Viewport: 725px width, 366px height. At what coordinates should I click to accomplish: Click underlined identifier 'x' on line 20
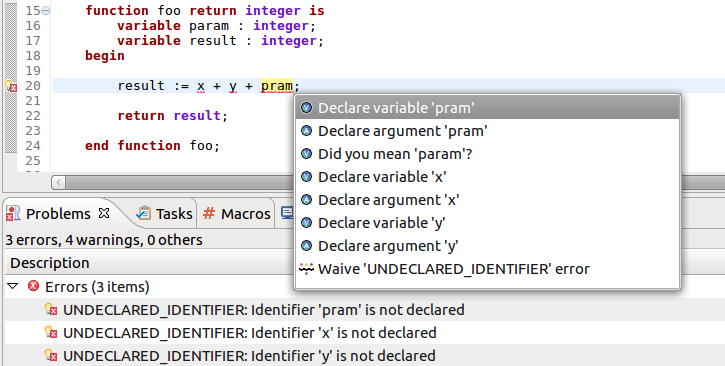click(x=201, y=86)
